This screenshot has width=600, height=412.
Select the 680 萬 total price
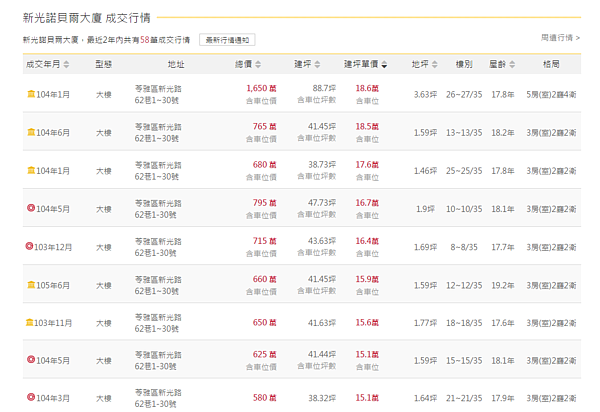pyautogui.click(x=264, y=165)
